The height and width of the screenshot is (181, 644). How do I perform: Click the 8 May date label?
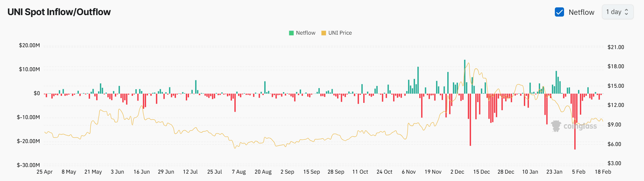[69, 172]
